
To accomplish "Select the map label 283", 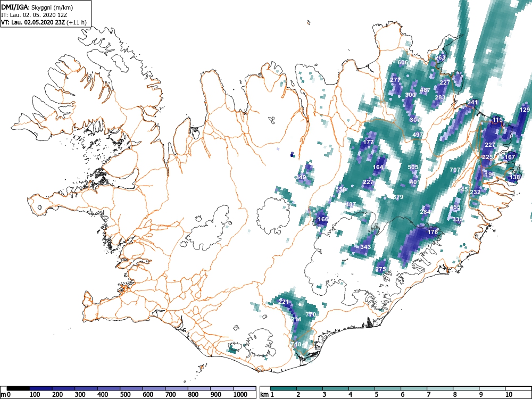I will click(x=440, y=97).
